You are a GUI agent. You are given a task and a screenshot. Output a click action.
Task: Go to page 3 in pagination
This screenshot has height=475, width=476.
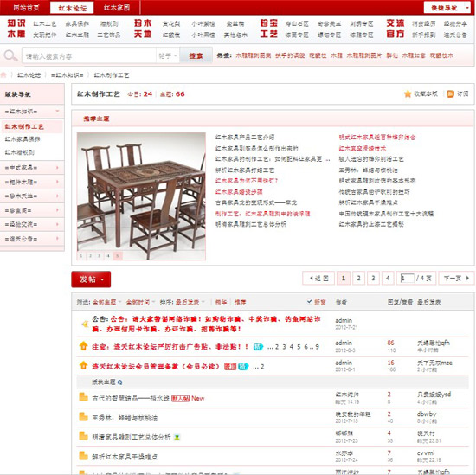[373, 278]
